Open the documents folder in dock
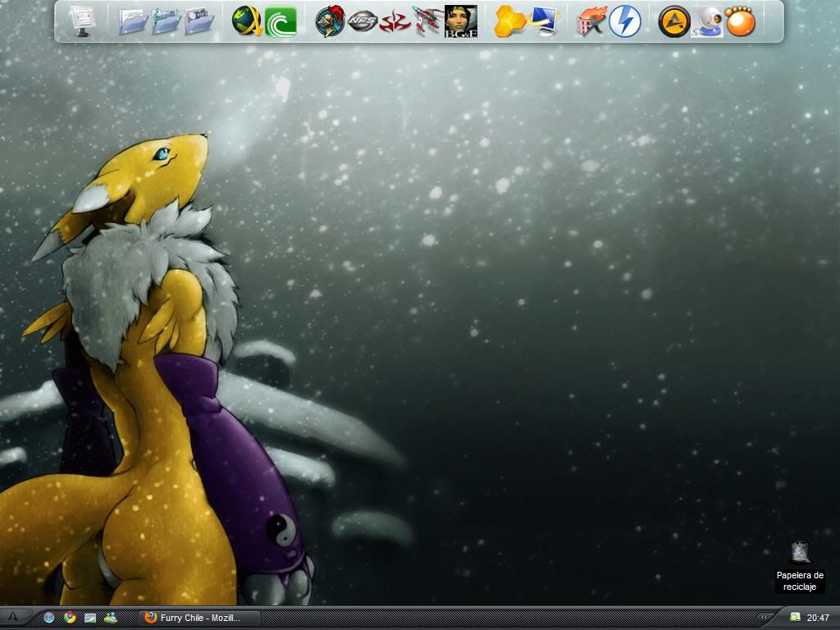The image size is (840, 630). [133, 21]
